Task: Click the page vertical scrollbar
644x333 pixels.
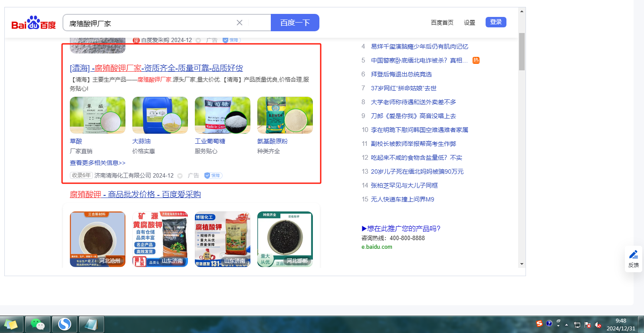Action: pos(522,51)
